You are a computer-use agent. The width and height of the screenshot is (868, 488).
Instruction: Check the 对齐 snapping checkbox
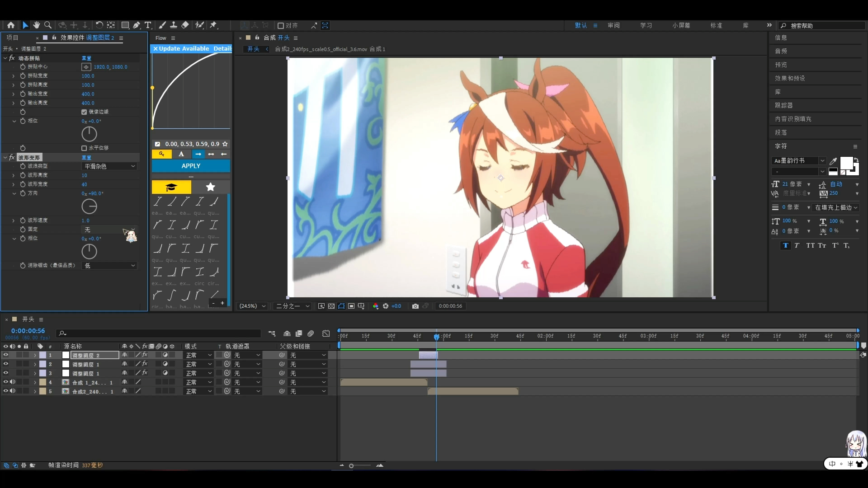pos(281,26)
